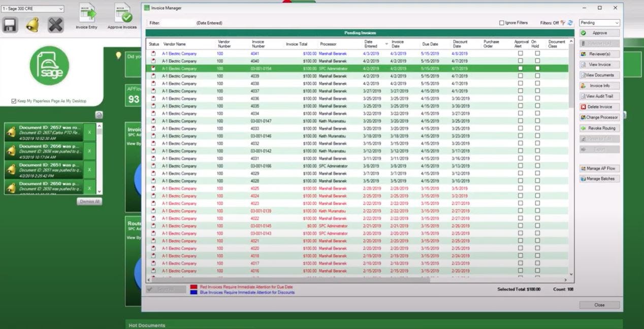Screen dimensions: 644x329
Task: Check Approval Alert for invoice 03-001-0154
Action: tap(520, 68)
